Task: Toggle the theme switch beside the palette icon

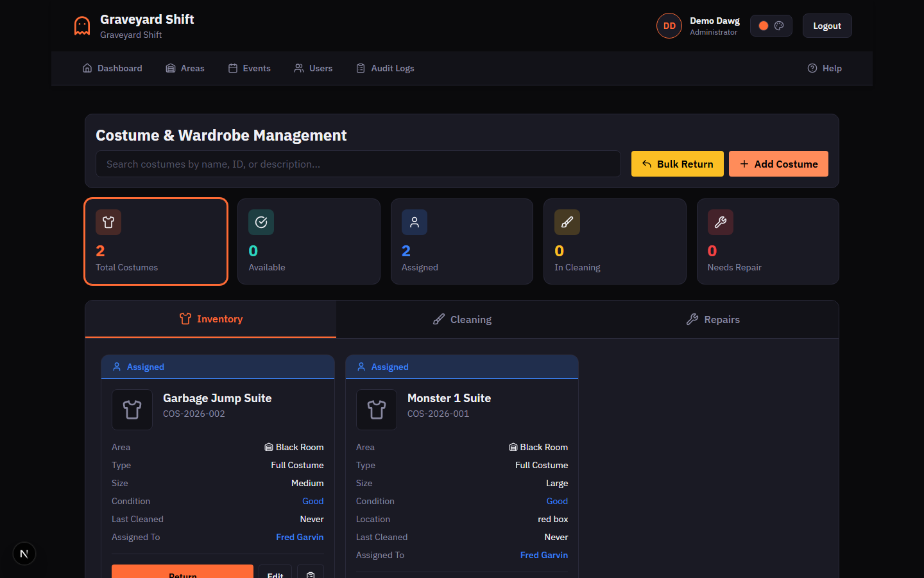Action: [764, 25]
